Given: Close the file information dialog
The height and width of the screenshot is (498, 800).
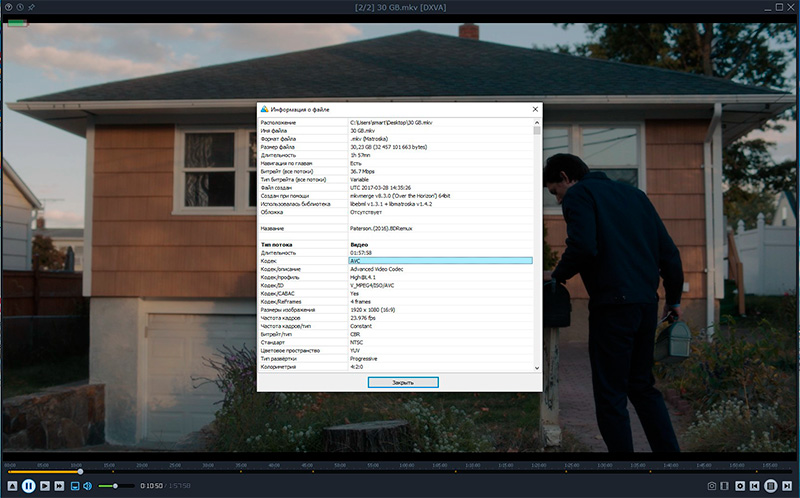Looking at the screenshot, I should [x=535, y=108].
